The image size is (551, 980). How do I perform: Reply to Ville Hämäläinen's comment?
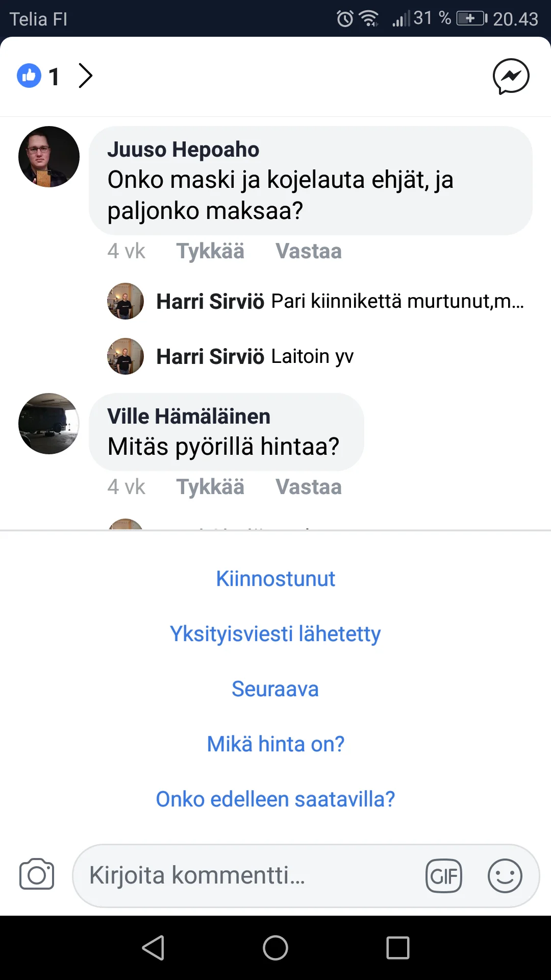309,487
